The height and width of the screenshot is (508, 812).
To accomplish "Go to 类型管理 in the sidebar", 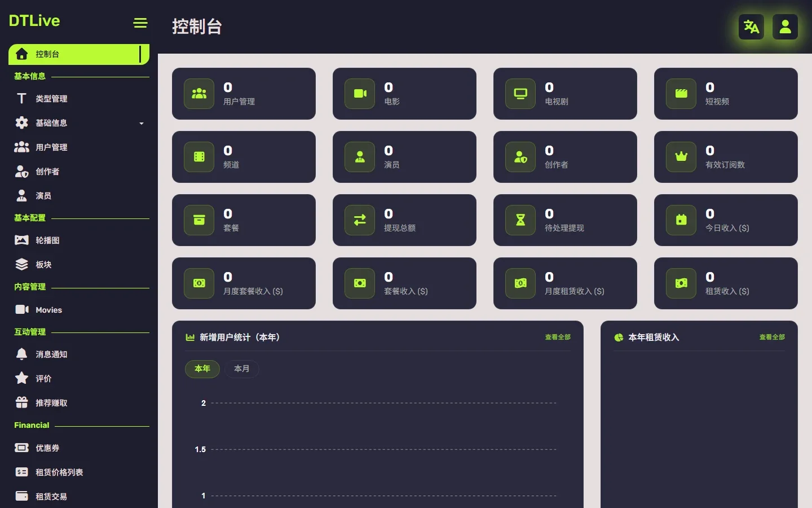I will point(79,99).
